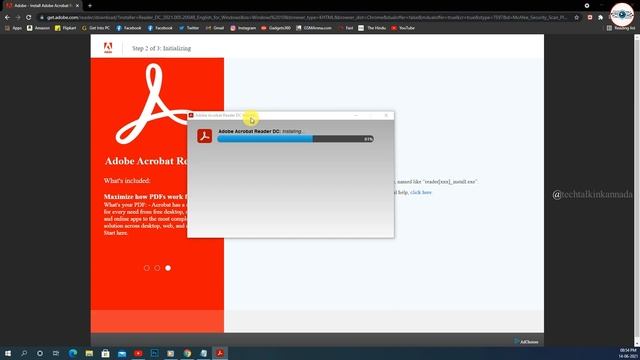Close the Acrobat Reader installer window

386,116
